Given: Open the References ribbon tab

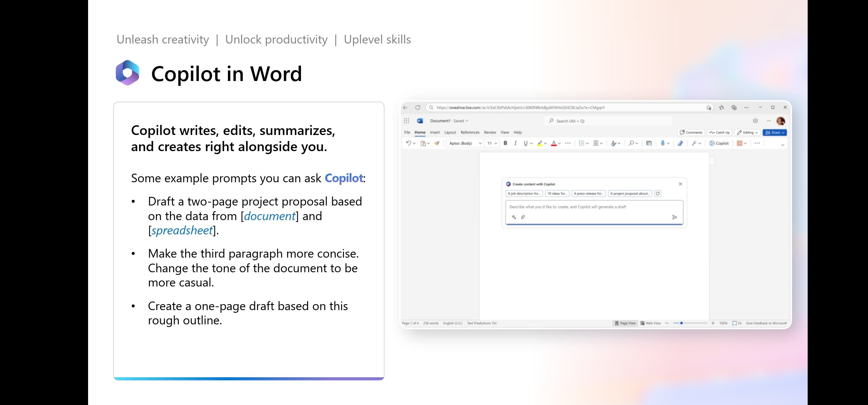Looking at the screenshot, I should [x=470, y=132].
